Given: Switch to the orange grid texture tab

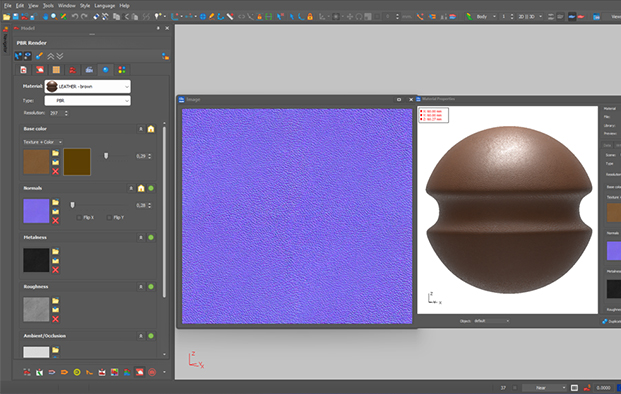Looking at the screenshot, I should 56,70.
